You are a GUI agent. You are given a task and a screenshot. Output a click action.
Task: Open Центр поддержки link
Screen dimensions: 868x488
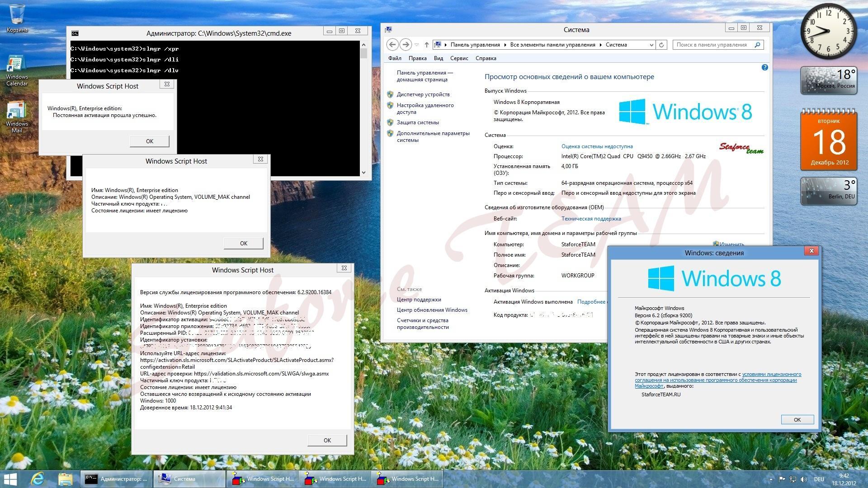(419, 300)
